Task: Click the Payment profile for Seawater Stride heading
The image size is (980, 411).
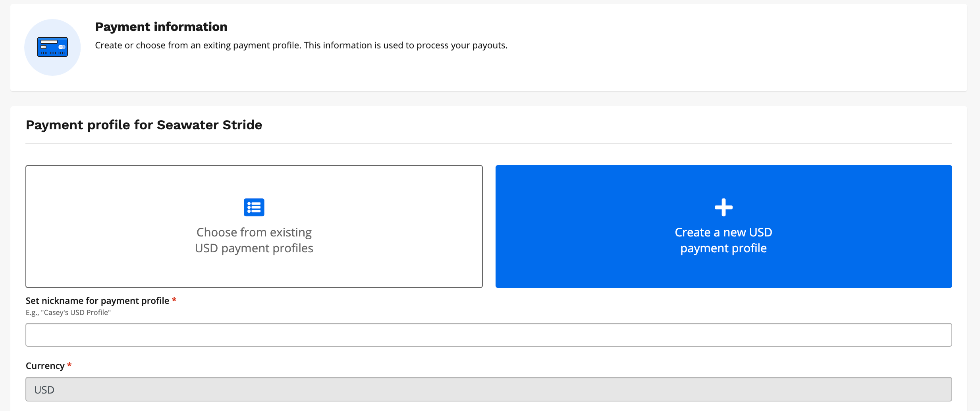Action: coord(144,125)
